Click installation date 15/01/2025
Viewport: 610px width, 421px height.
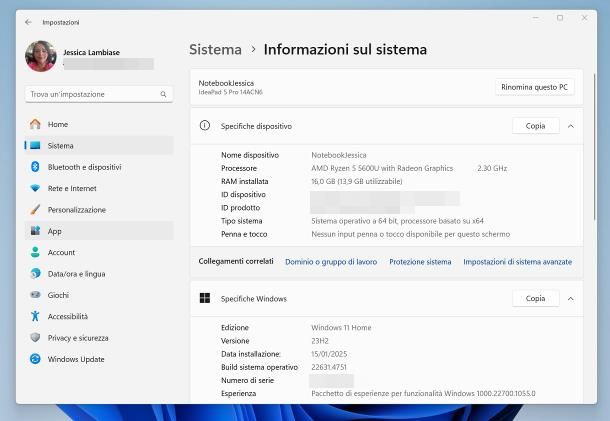329,354
